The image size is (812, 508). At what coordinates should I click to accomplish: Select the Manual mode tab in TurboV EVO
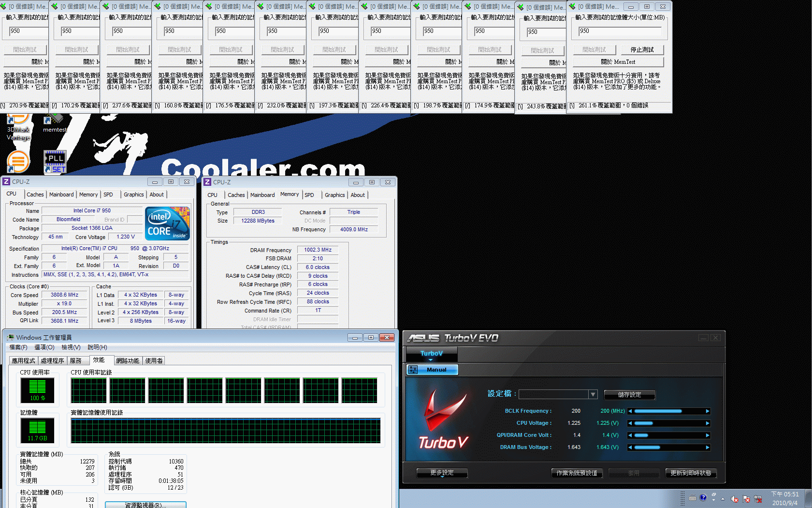pyautogui.click(x=432, y=370)
